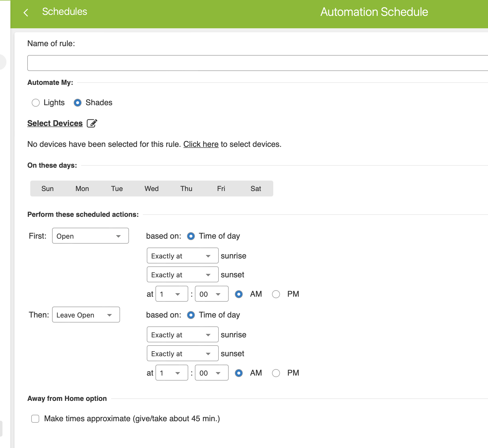The width and height of the screenshot is (488, 448).
Task: Select the Shades radio button
Action: tap(78, 103)
